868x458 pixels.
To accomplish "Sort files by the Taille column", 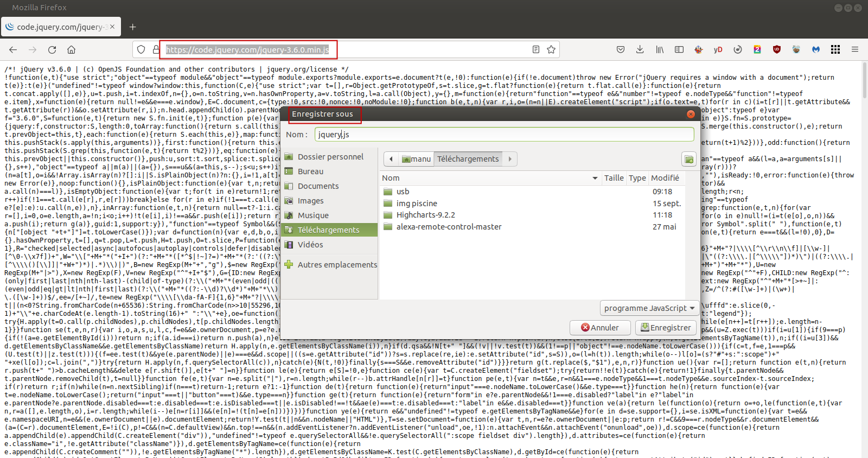I will [614, 178].
